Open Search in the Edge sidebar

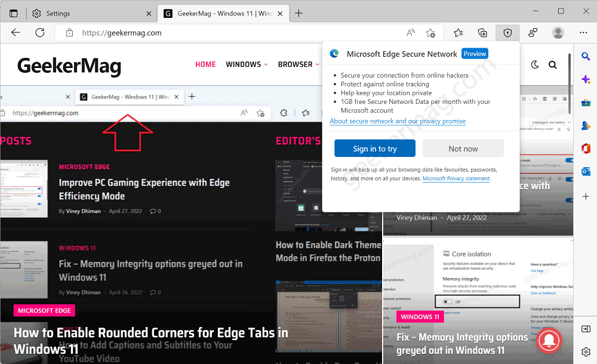pos(586,57)
